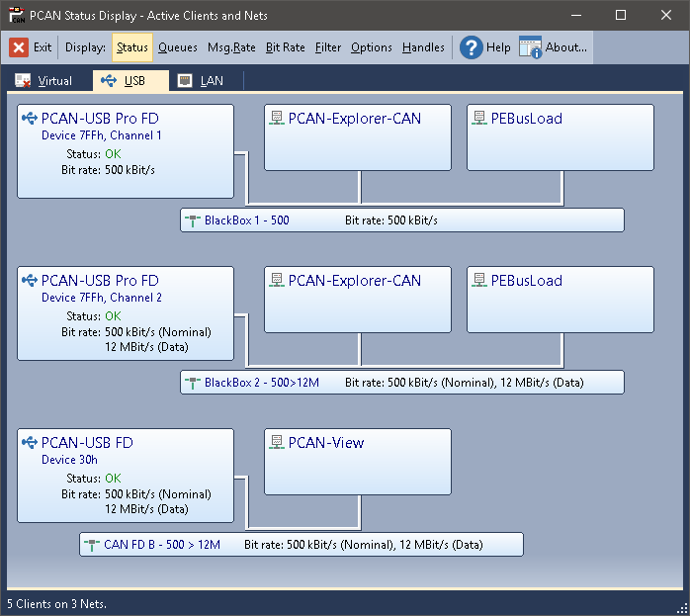Toggle the Status display mode
Viewport: 690px width, 616px height.
(131, 47)
